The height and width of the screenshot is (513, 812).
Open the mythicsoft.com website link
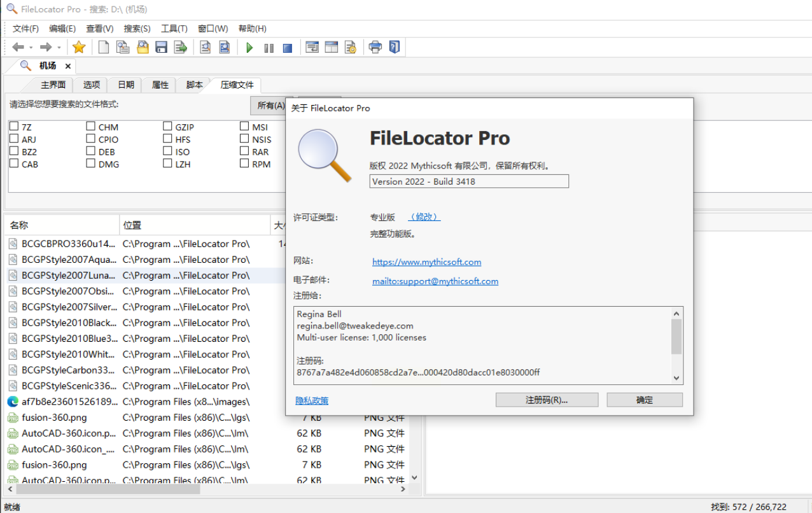coord(427,262)
